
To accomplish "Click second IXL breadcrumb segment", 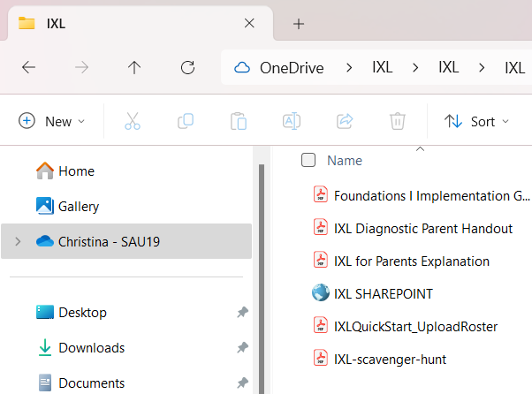I will [x=448, y=67].
